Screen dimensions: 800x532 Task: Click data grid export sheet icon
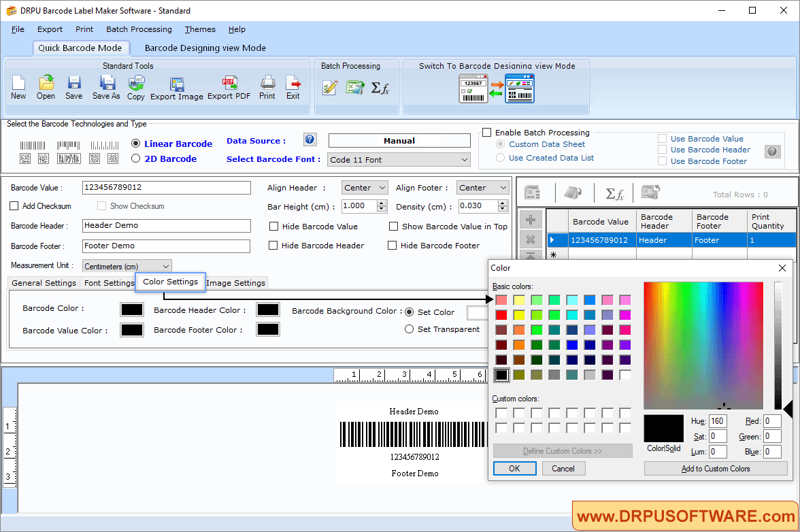(650, 193)
